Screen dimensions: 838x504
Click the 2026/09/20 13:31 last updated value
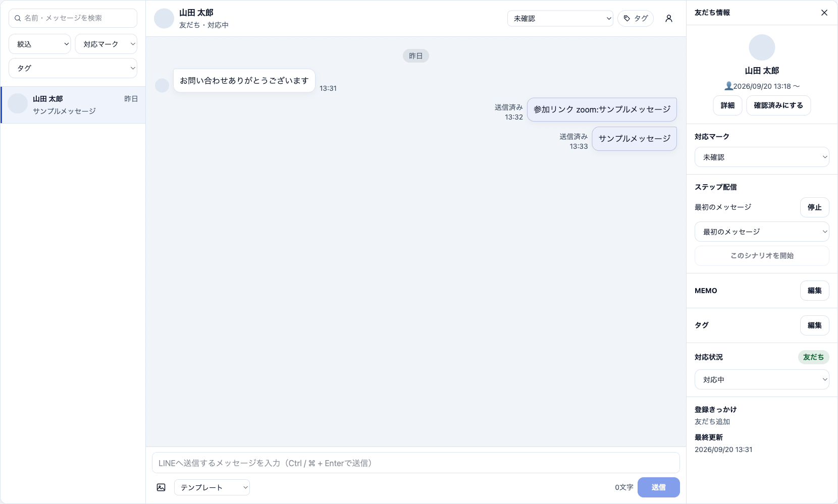point(723,450)
